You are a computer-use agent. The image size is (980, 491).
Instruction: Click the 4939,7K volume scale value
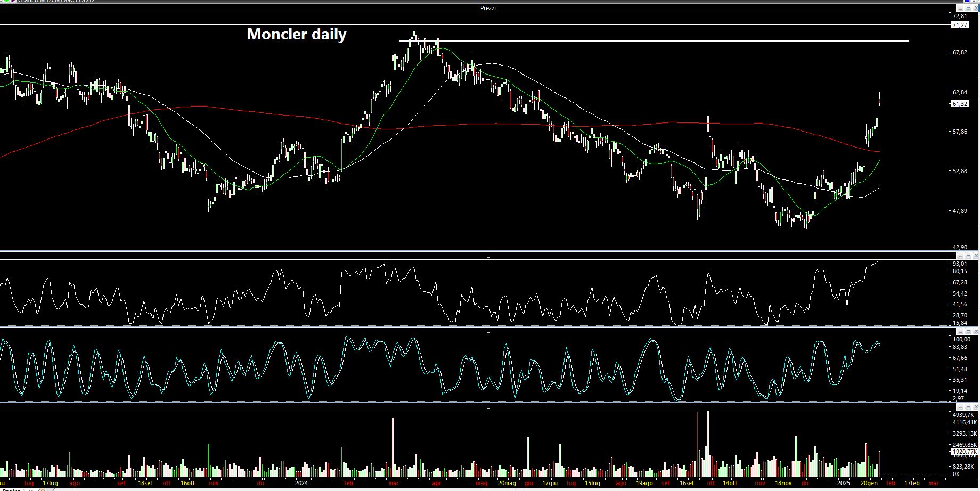[x=963, y=415]
